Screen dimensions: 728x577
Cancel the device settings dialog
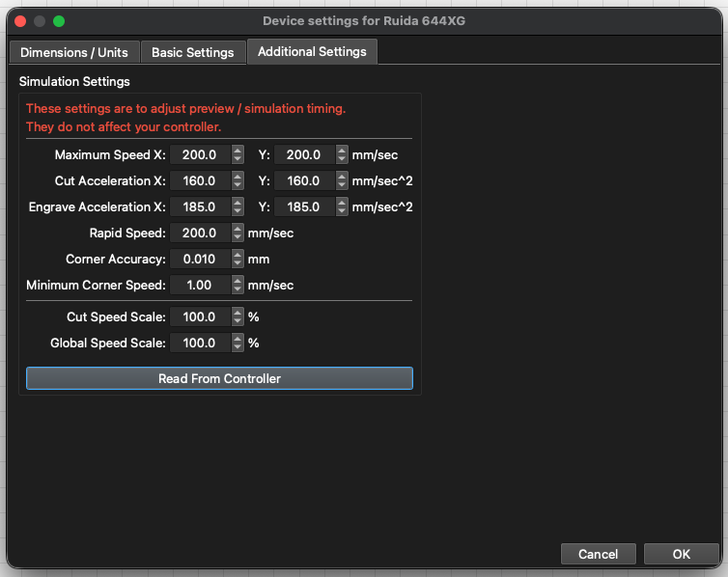[598, 554]
